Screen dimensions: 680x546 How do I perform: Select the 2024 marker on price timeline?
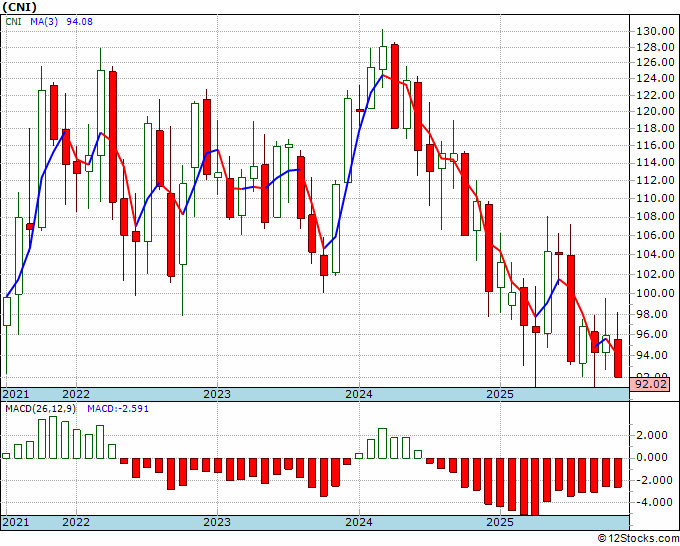[x=359, y=394]
